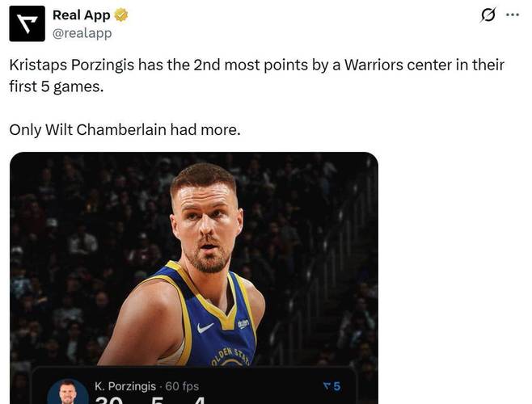This screenshot has width=532, height=404.
Task: Click the sentence about Wilt Chamberlain
Action: [125, 128]
